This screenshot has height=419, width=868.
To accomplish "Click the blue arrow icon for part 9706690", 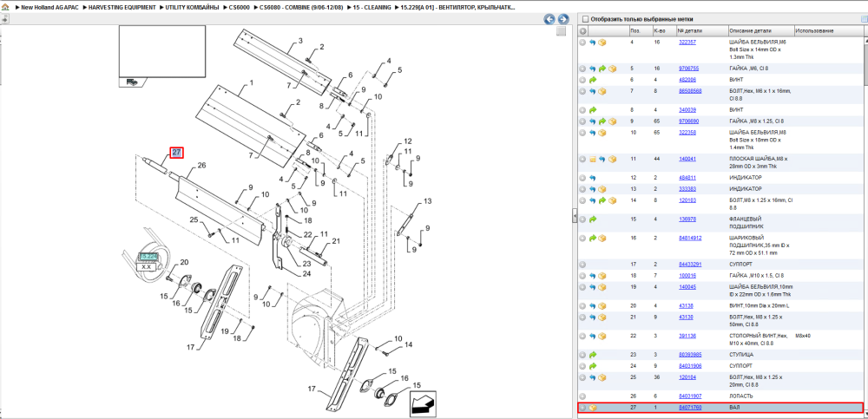I will [592, 121].
